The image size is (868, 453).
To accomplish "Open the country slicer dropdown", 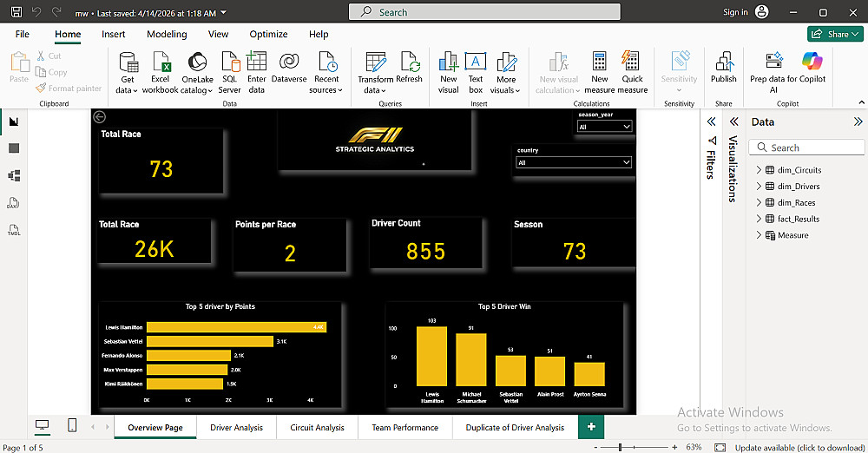I will pyautogui.click(x=573, y=162).
